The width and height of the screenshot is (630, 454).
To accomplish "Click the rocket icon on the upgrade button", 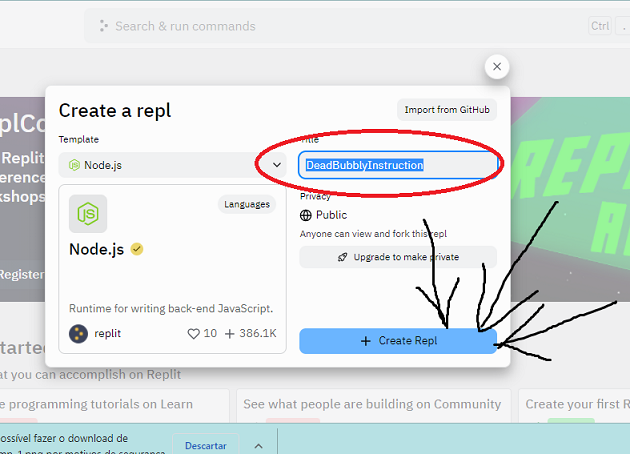I will pos(343,257).
